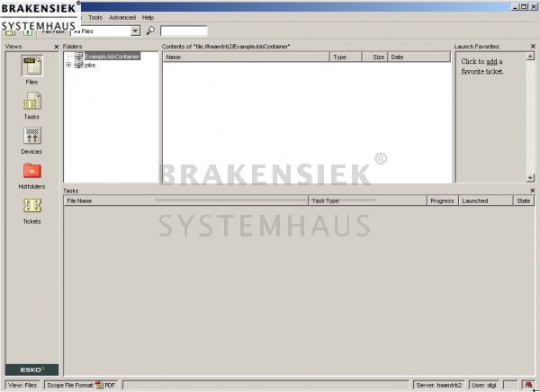Open the Tickets view icon
Screen dimensions: 540x392
(32, 206)
